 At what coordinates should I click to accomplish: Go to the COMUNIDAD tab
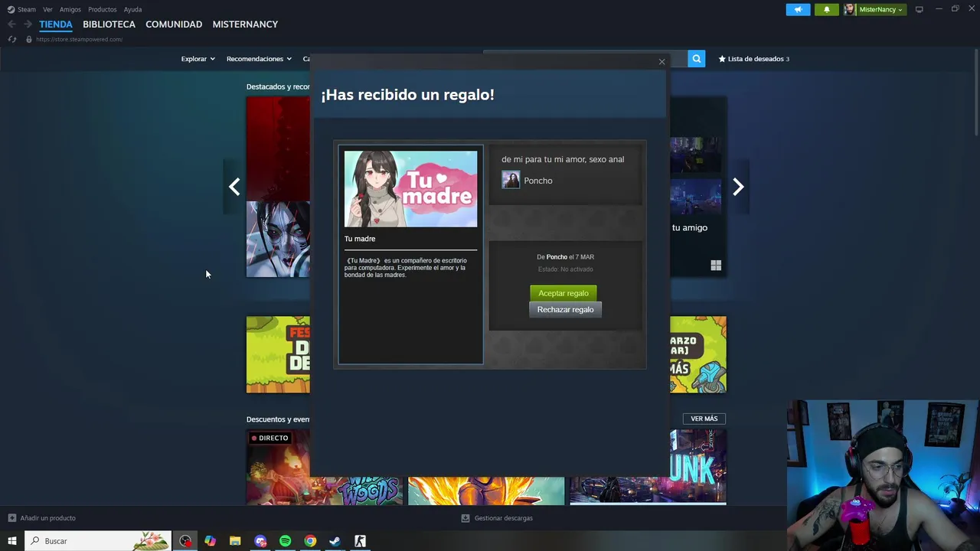tap(174, 24)
